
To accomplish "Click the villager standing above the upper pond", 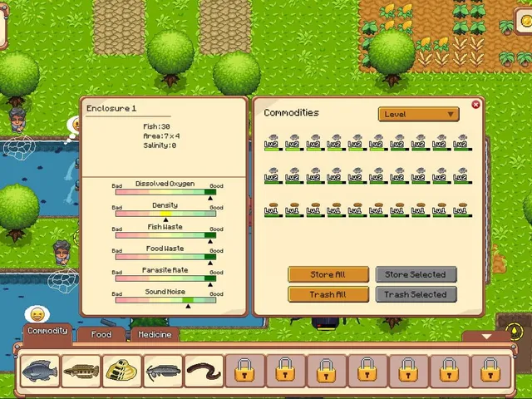I will (17, 120).
